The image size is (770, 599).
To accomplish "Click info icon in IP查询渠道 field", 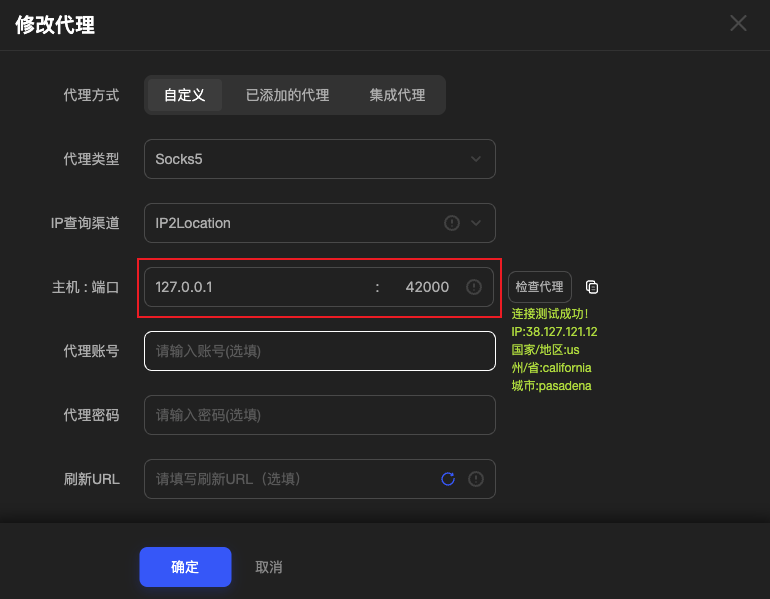I will 451,223.
